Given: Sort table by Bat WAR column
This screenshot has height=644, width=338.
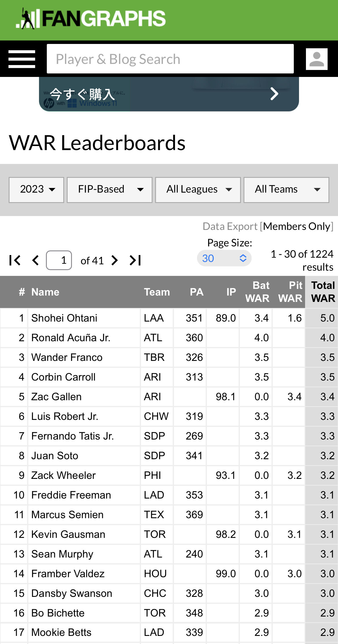Looking at the screenshot, I should coord(257,292).
